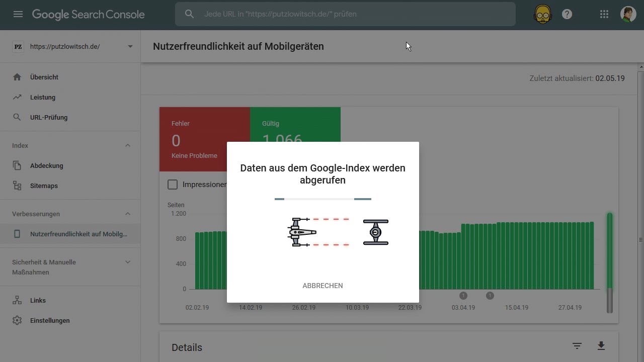Click the annotation marker near 15.04.19
The image size is (644, 362).
point(490,296)
